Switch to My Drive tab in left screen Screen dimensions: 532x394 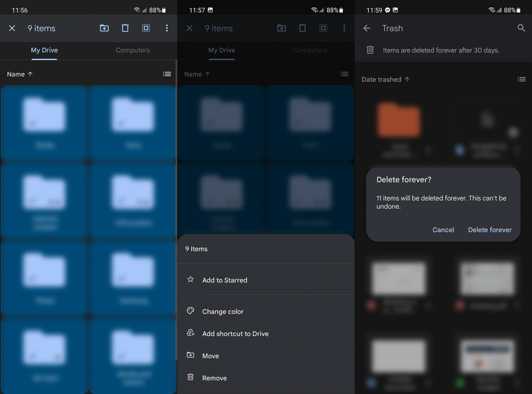coord(45,50)
